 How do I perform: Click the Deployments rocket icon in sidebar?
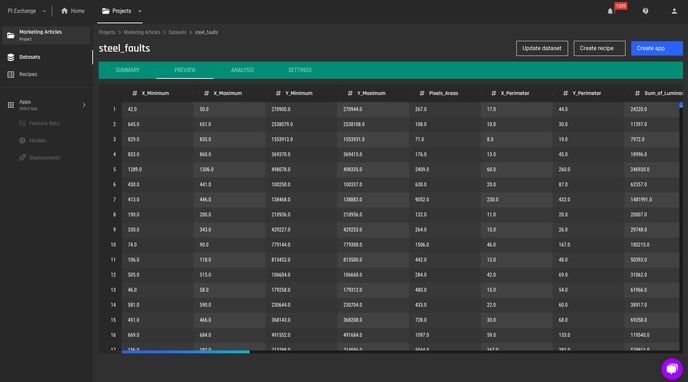[22, 157]
